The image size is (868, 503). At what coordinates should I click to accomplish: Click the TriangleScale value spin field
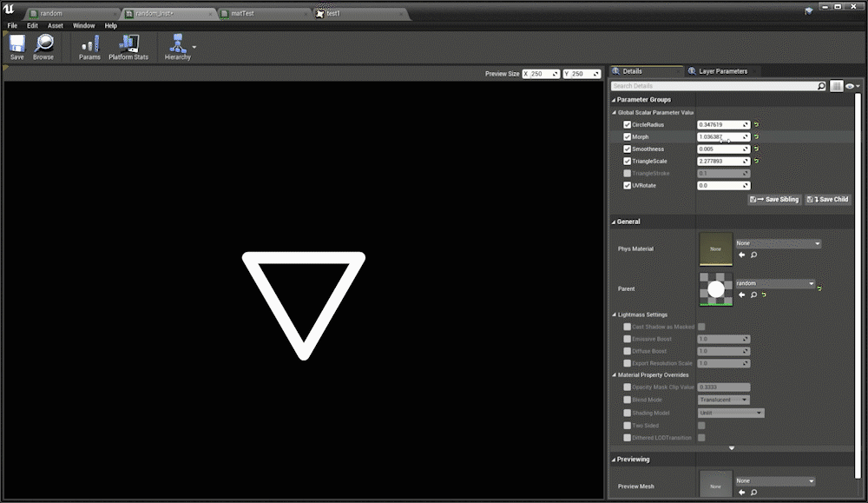pos(724,162)
